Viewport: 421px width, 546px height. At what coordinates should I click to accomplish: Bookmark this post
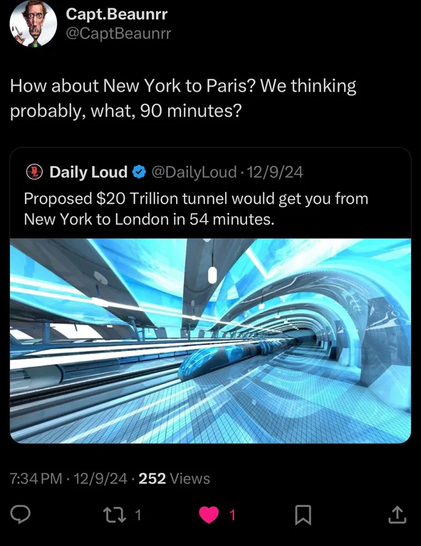pyautogui.click(x=303, y=515)
